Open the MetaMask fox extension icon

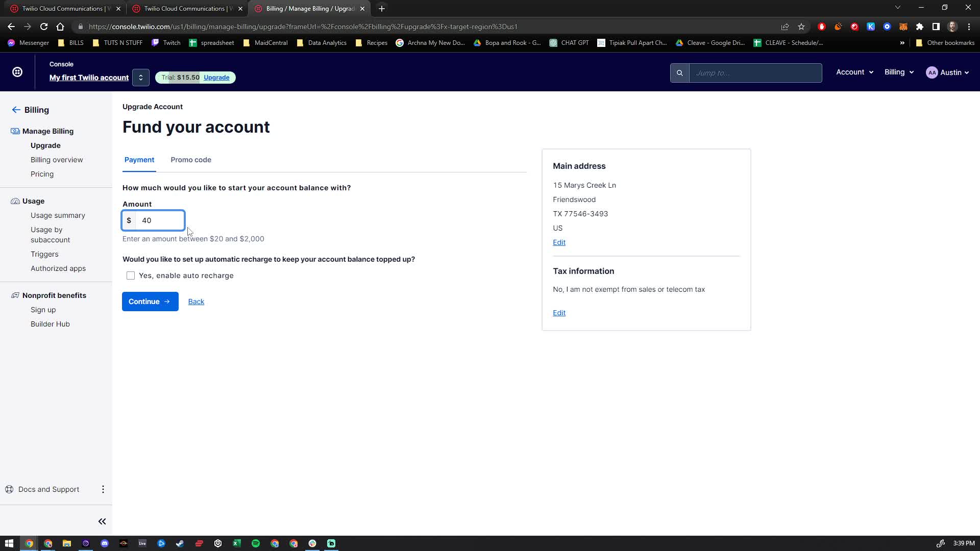tap(904, 27)
